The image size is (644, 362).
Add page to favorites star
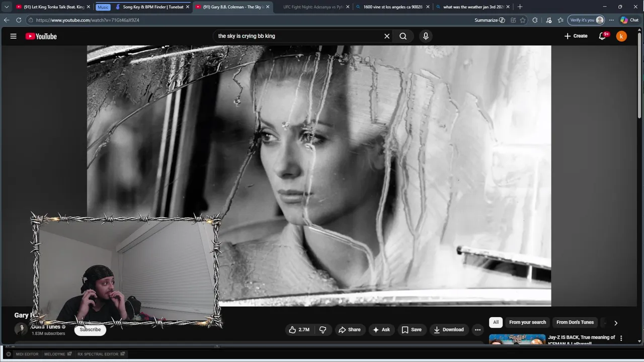(x=523, y=20)
